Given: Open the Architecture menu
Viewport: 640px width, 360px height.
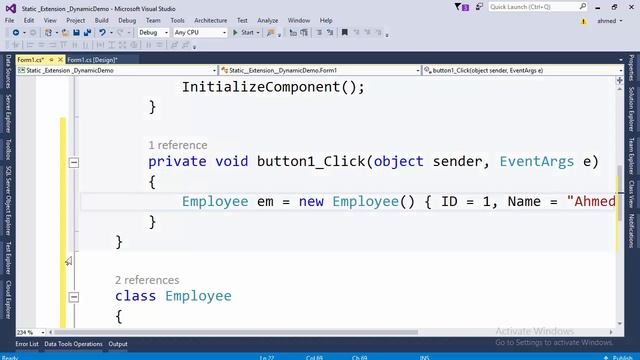Looking at the screenshot, I should tap(211, 20).
